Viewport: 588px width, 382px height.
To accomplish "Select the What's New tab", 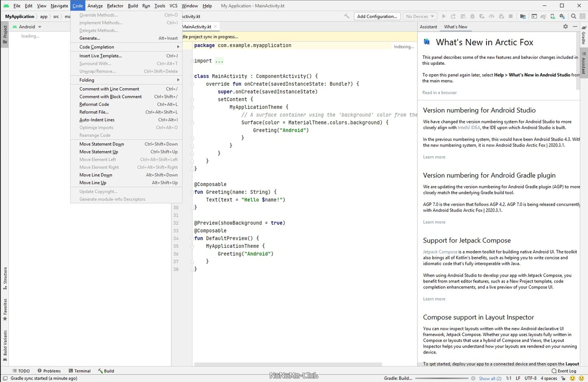I will [x=456, y=26].
